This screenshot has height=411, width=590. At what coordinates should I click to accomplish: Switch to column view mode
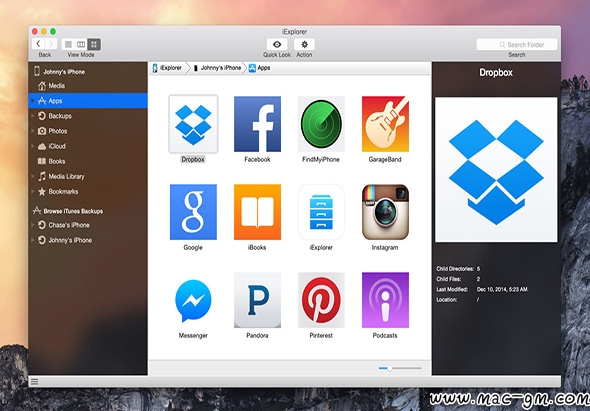tap(81, 44)
